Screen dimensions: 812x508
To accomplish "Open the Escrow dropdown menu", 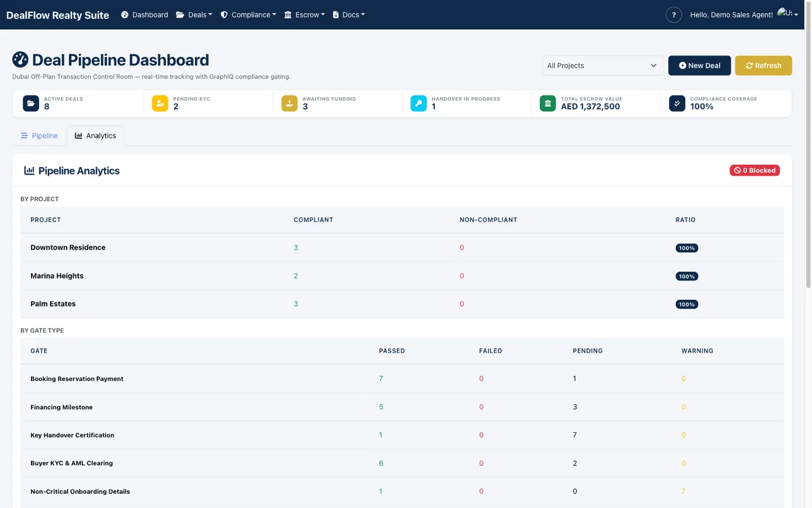I will coord(304,15).
